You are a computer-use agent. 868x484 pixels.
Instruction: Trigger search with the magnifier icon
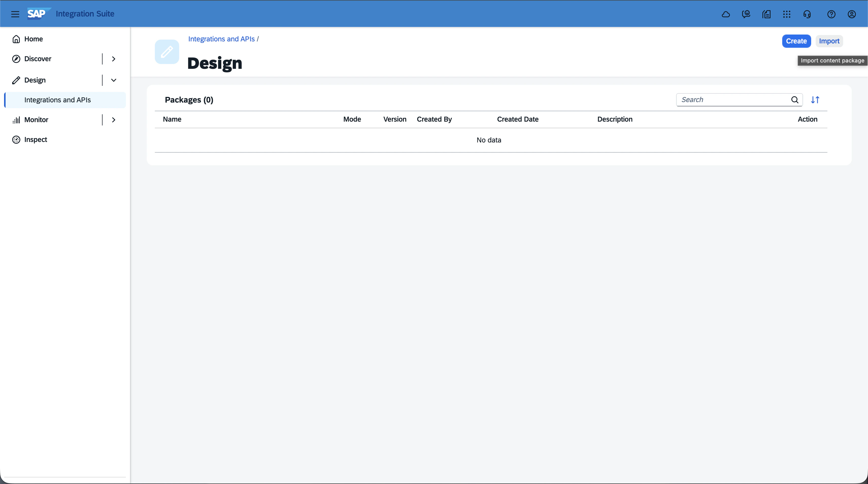[795, 100]
